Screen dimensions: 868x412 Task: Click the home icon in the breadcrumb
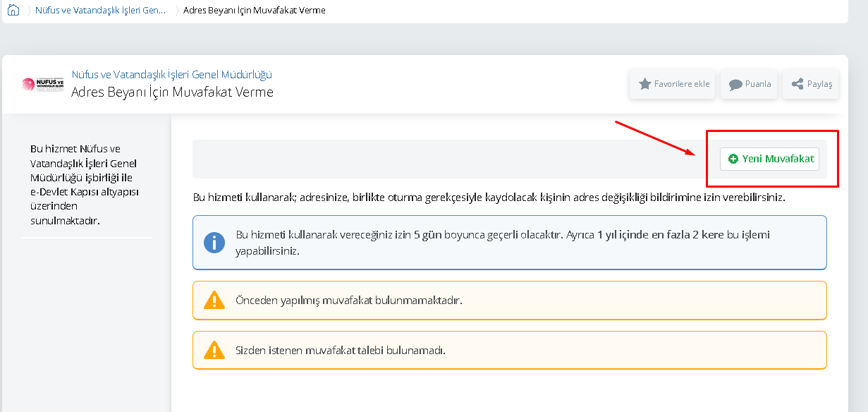pos(13,11)
